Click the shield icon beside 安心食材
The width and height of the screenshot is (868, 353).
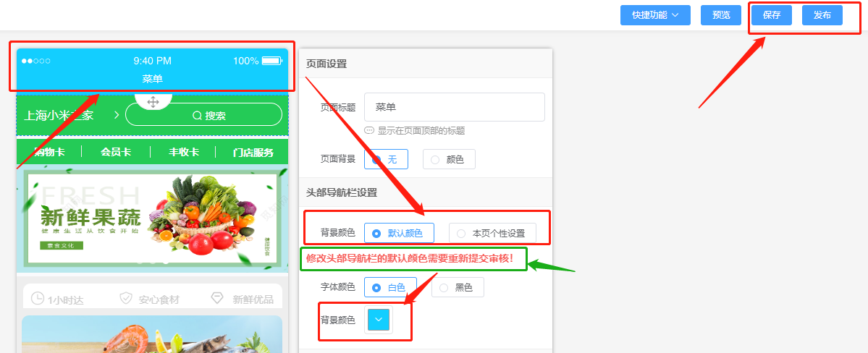[x=126, y=299]
